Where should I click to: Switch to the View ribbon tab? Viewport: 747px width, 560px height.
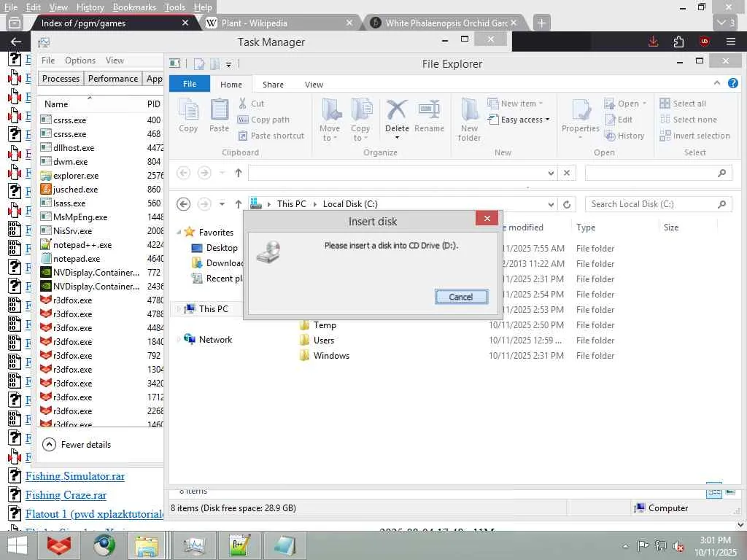[x=314, y=85]
